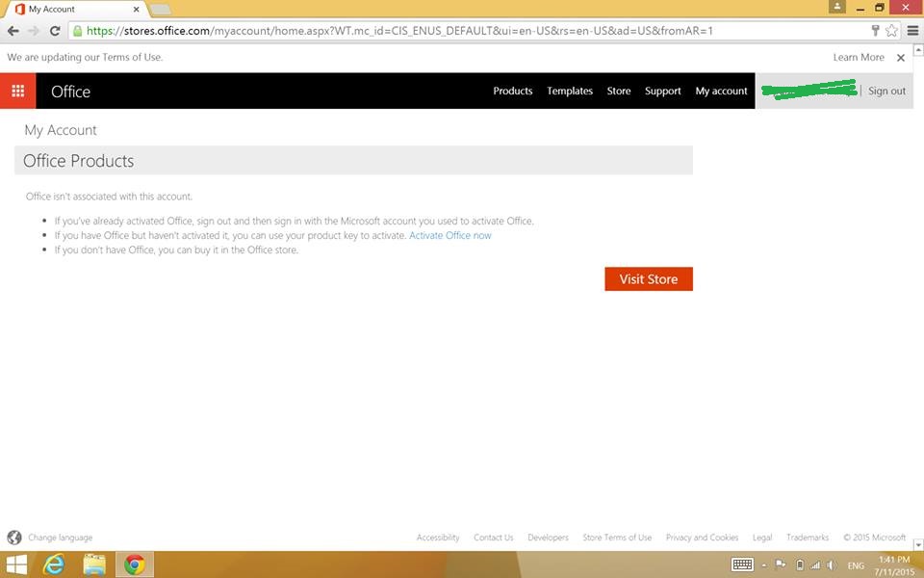Click the volume speaker tray icon
This screenshot has width=924, height=578.
832,565
